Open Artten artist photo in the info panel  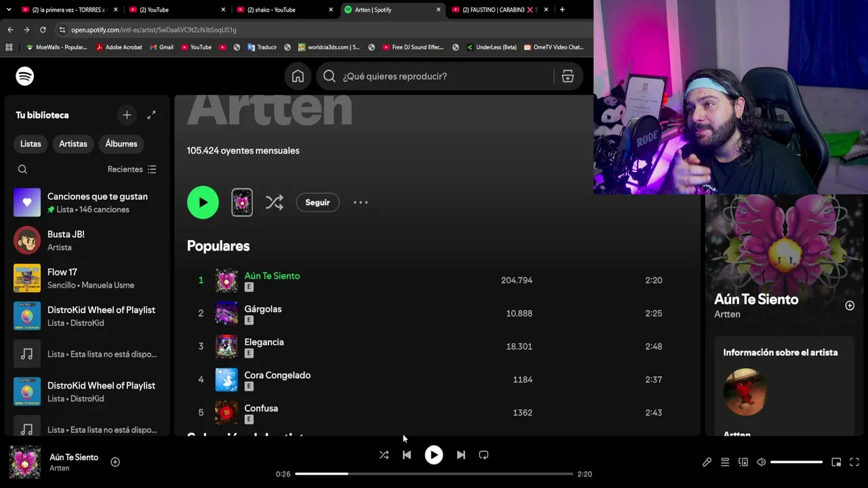point(745,392)
